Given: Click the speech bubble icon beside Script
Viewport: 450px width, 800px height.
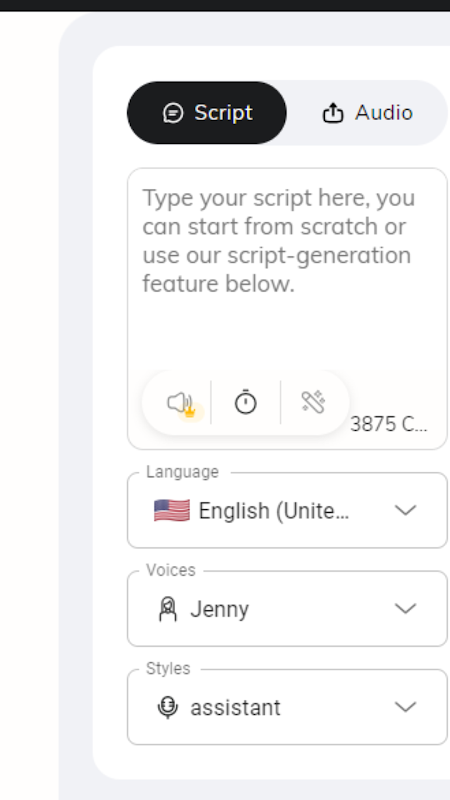Looking at the screenshot, I should click(173, 113).
